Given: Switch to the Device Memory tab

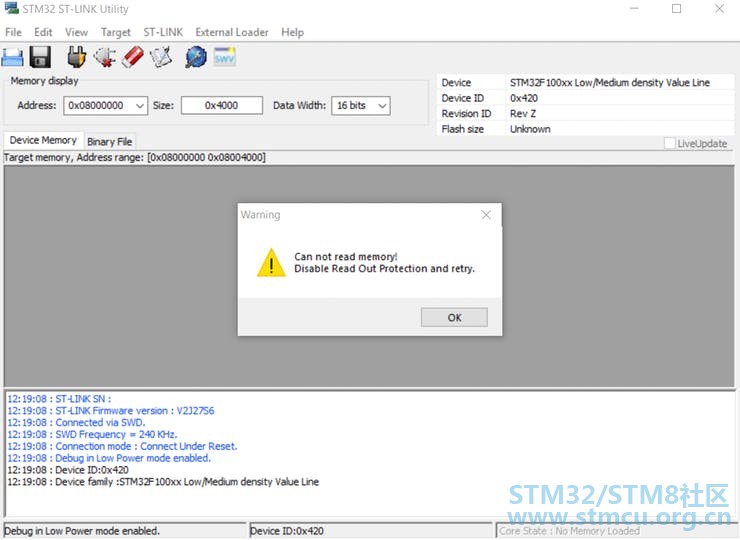Looking at the screenshot, I should coord(43,140).
